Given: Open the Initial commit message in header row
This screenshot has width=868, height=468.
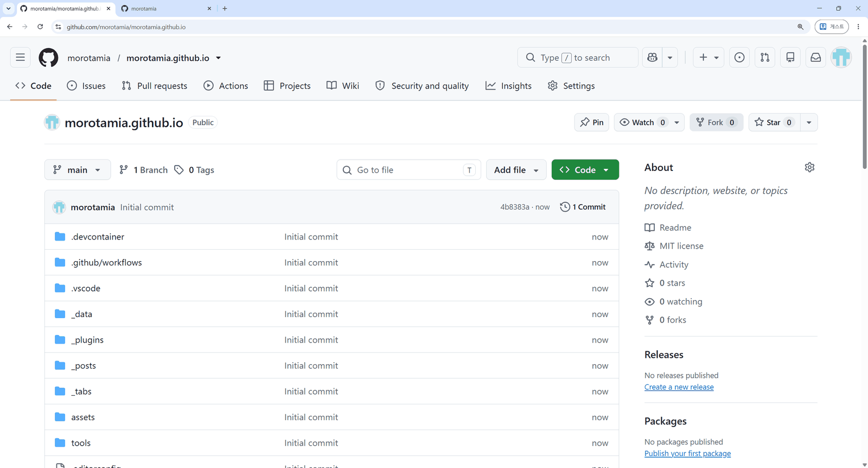Looking at the screenshot, I should click(x=147, y=207).
